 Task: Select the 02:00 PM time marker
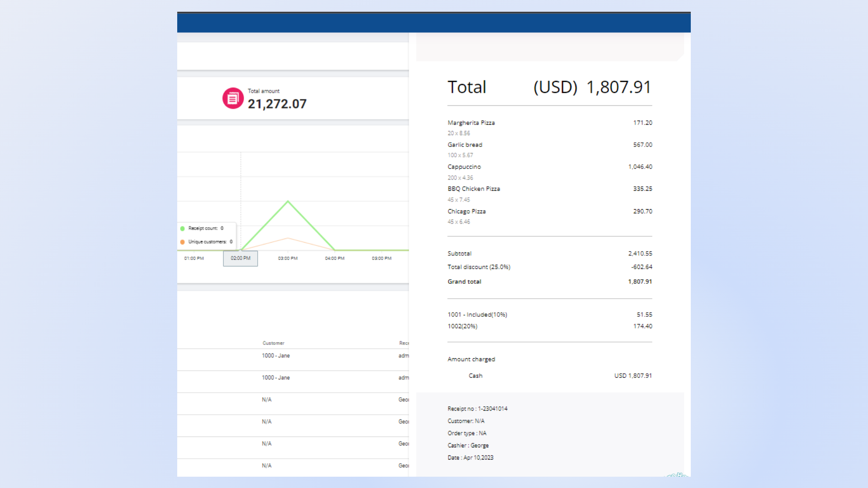coord(241,258)
